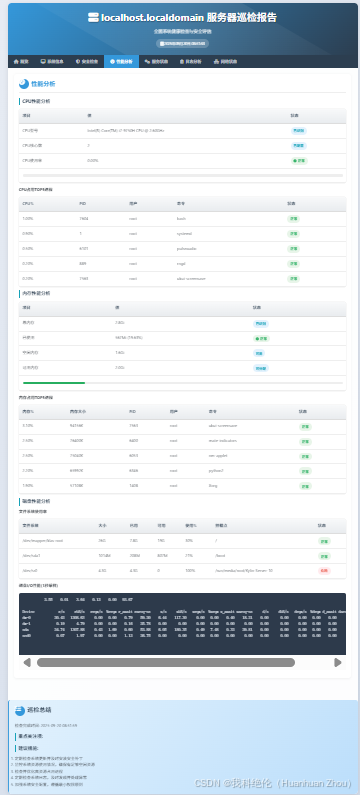Click the /boot mount point cell
The height and width of the screenshot is (795, 360).
pyautogui.click(x=220, y=556)
